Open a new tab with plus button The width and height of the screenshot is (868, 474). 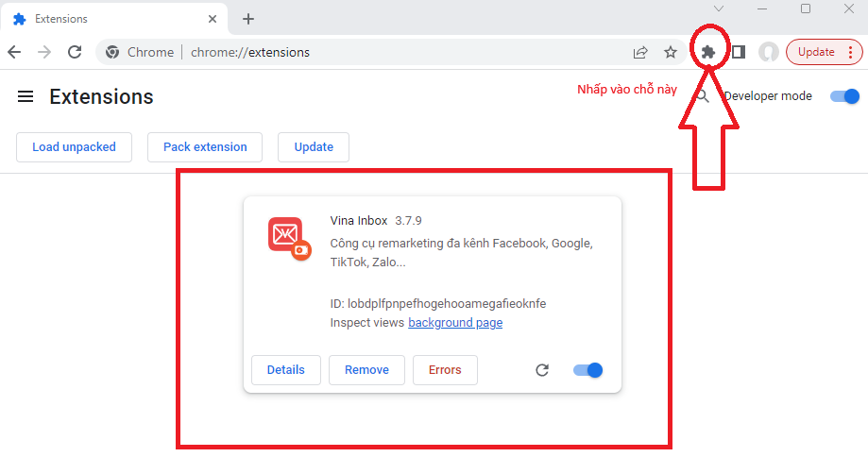[x=248, y=19]
